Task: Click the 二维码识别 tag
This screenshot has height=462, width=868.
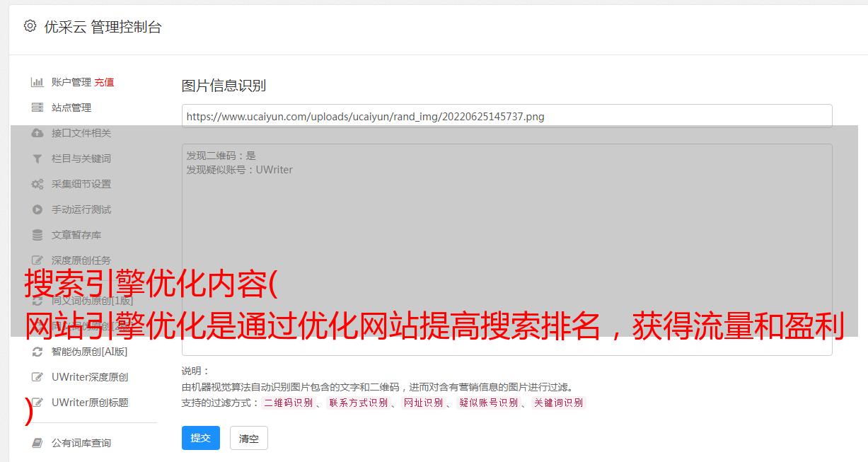Action: [x=288, y=403]
